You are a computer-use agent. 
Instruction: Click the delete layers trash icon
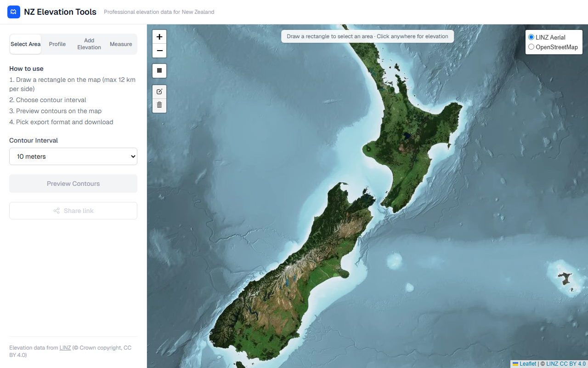(159, 105)
